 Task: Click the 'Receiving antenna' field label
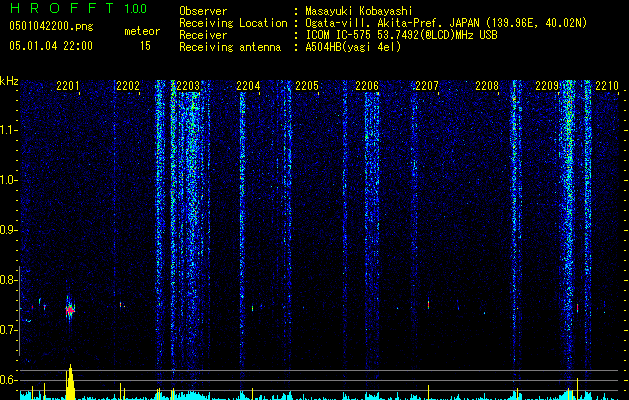coord(230,47)
